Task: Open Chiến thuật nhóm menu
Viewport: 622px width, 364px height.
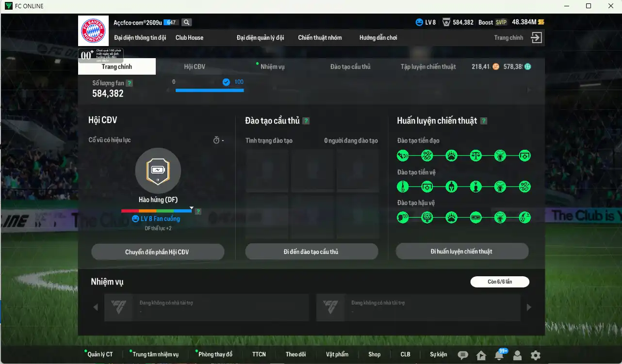Action: click(320, 38)
